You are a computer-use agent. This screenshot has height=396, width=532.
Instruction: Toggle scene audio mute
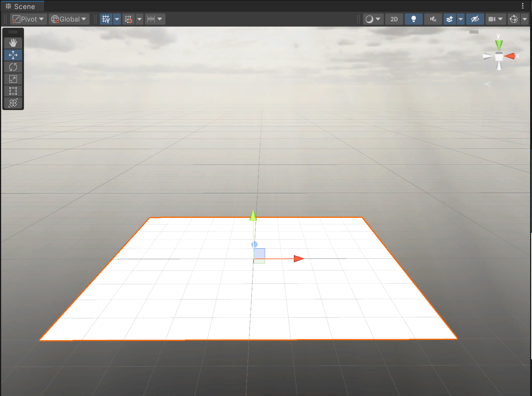433,19
